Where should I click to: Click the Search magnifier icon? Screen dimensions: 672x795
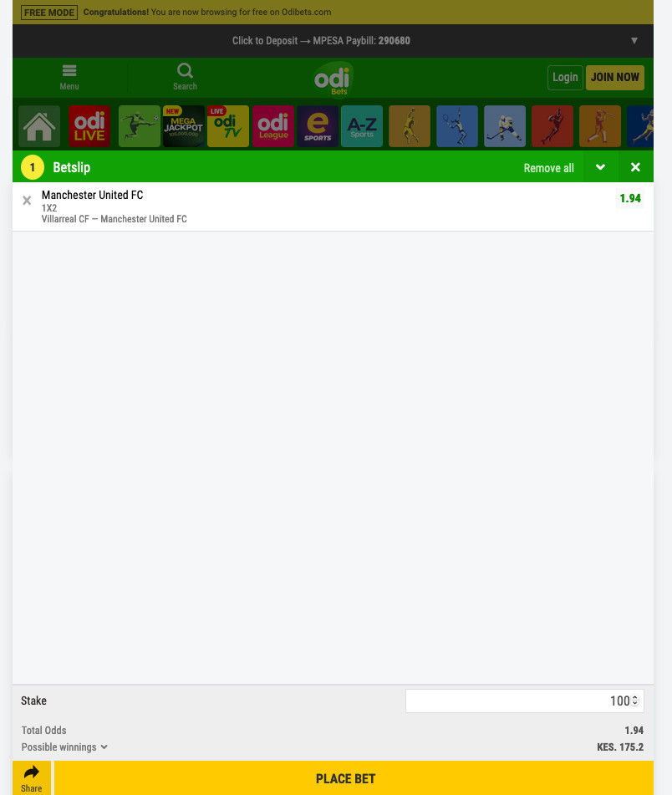[x=185, y=70]
